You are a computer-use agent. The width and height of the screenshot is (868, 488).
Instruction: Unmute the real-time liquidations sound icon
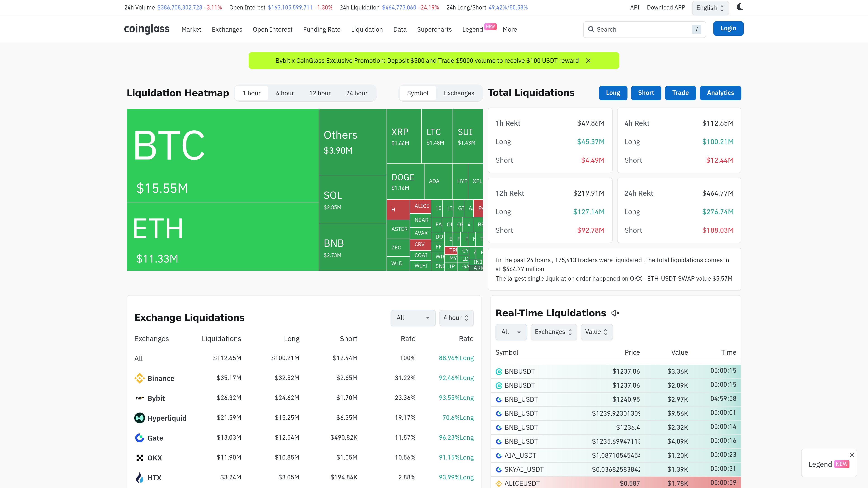coord(615,313)
